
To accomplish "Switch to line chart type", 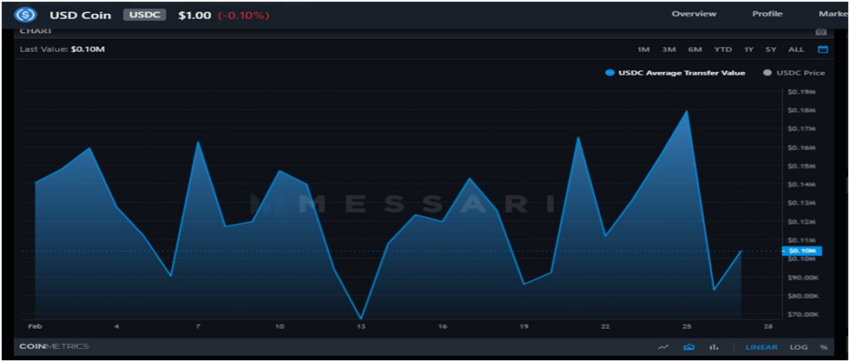I will [x=663, y=347].
